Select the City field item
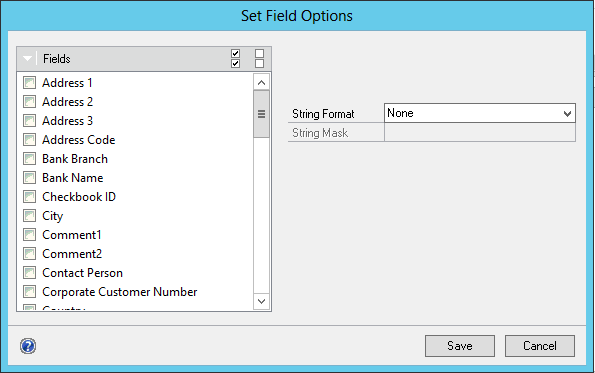 52,216
